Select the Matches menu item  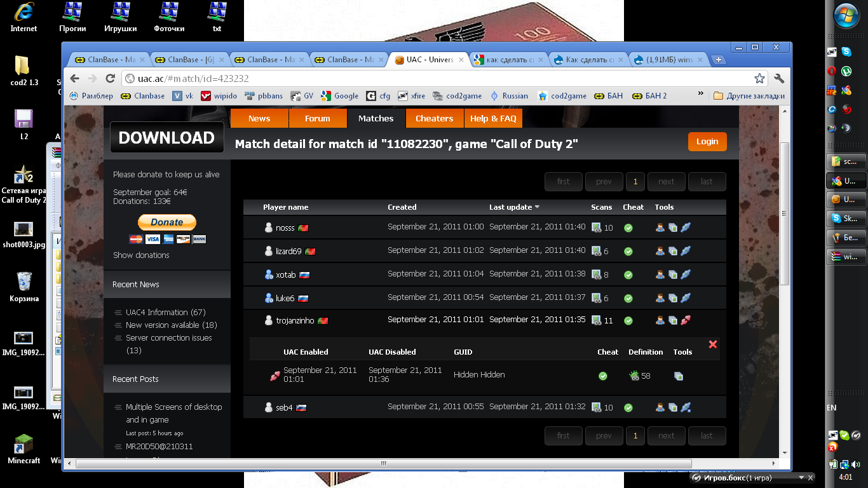tap(376, 118)
